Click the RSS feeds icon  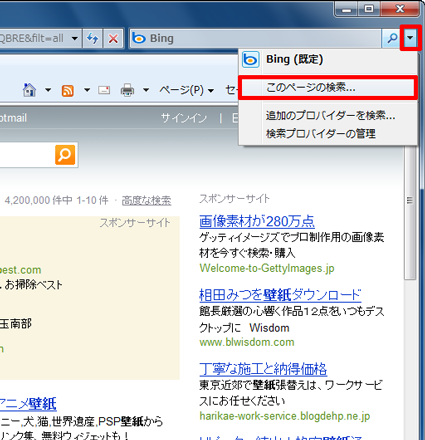(68, 90)
